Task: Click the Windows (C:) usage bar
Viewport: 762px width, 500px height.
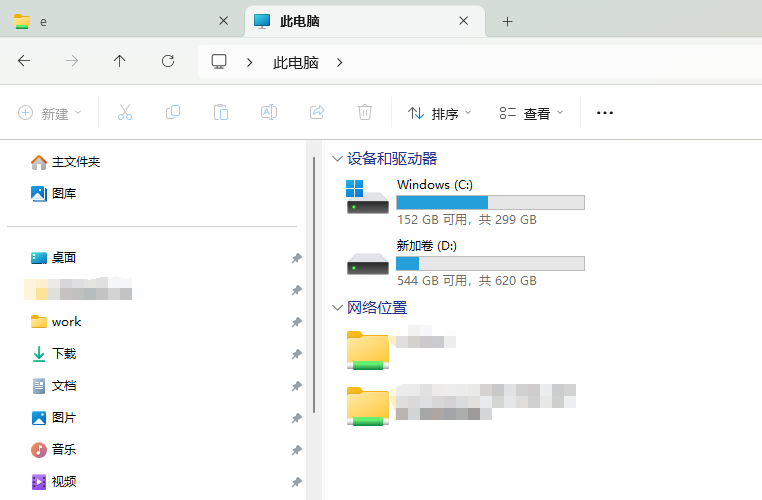Action: pos(490,203)
